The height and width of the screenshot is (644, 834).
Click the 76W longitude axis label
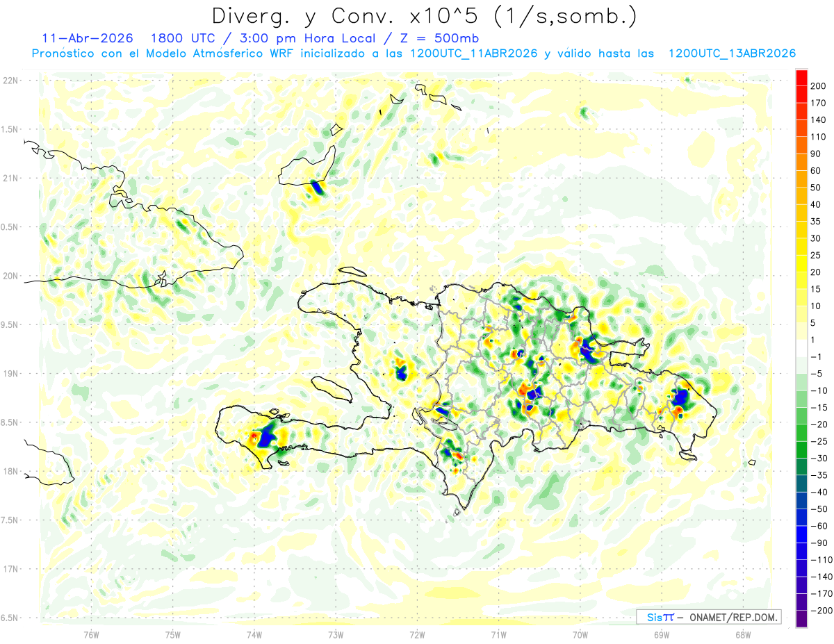click(x=91, y=634)
